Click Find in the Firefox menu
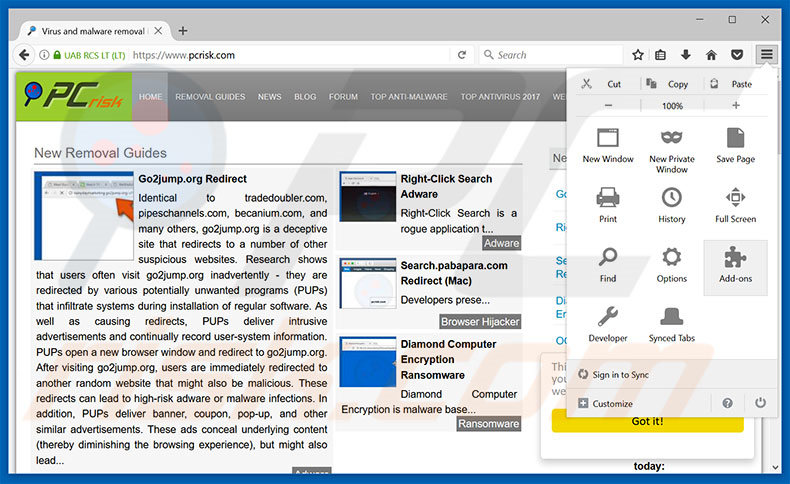 tap(608, 264)
